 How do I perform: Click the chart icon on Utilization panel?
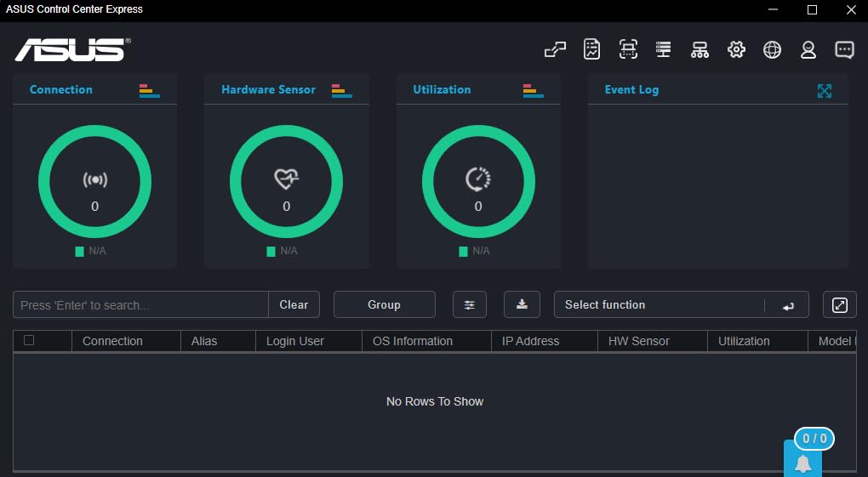(x=533, y=91)
